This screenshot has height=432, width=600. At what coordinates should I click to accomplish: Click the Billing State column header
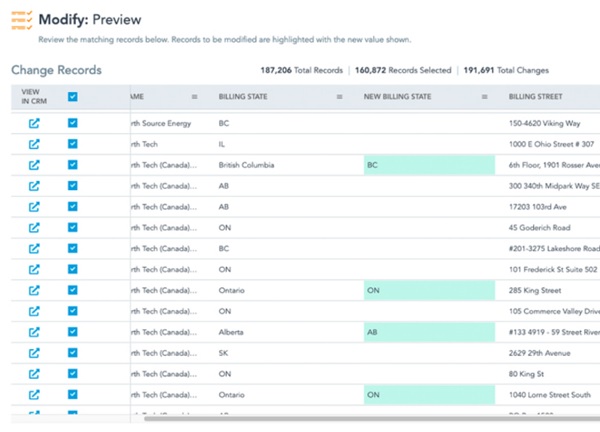coord(243,97)
